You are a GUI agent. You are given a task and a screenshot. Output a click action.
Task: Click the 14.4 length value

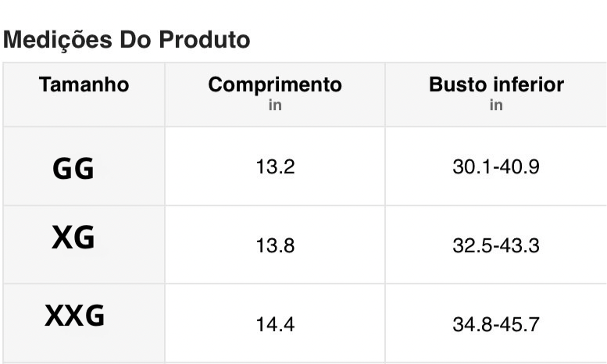click(275, 324)
